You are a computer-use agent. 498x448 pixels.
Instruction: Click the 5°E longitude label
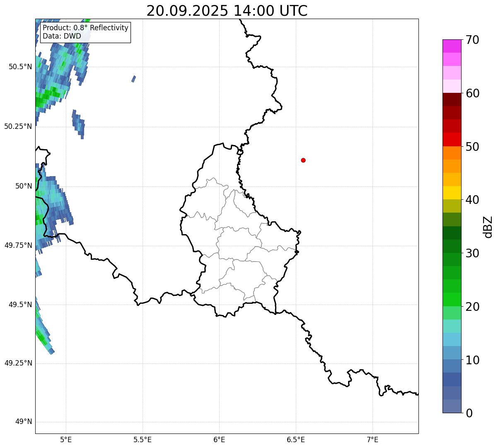click(x=66, y=440)
